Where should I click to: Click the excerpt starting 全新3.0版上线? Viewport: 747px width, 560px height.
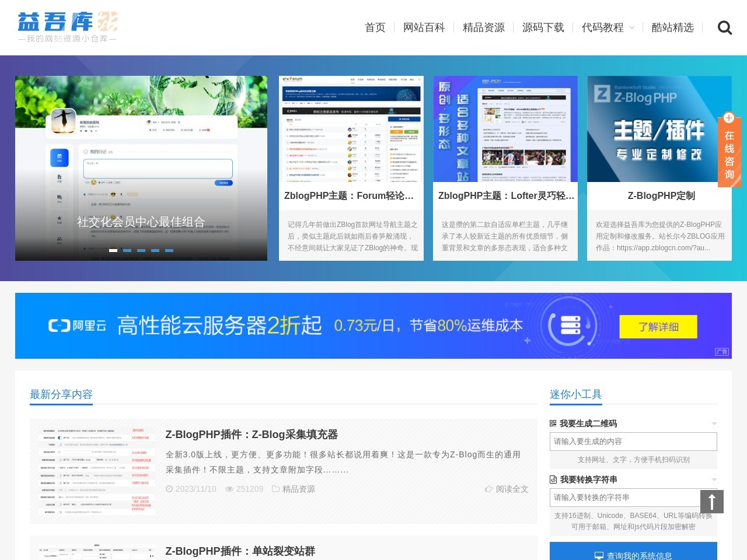click(x=343, y=462)
